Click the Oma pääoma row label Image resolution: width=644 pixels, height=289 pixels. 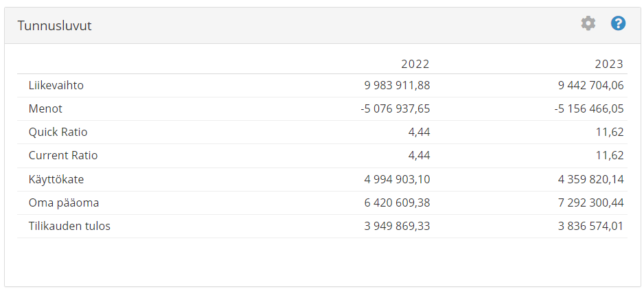(64, 203)
